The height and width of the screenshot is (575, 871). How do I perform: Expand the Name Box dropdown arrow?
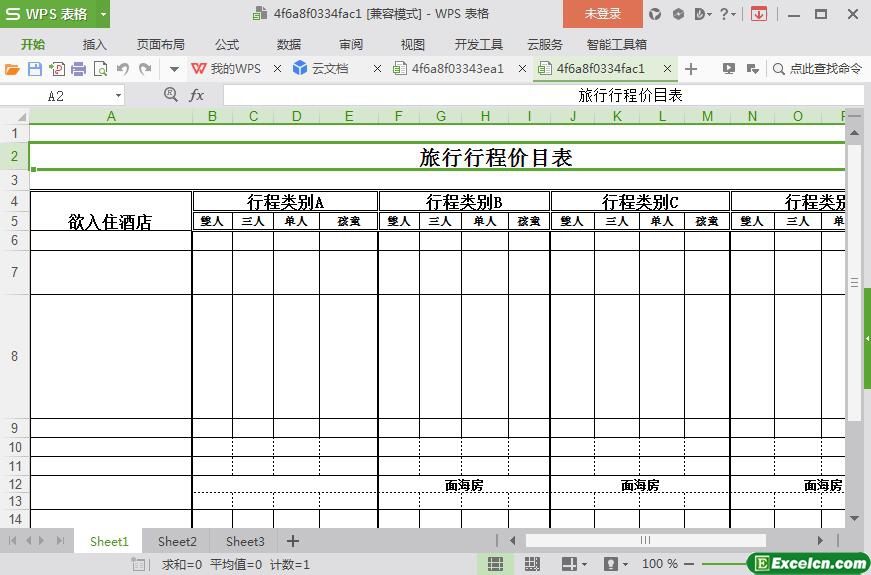118,96
